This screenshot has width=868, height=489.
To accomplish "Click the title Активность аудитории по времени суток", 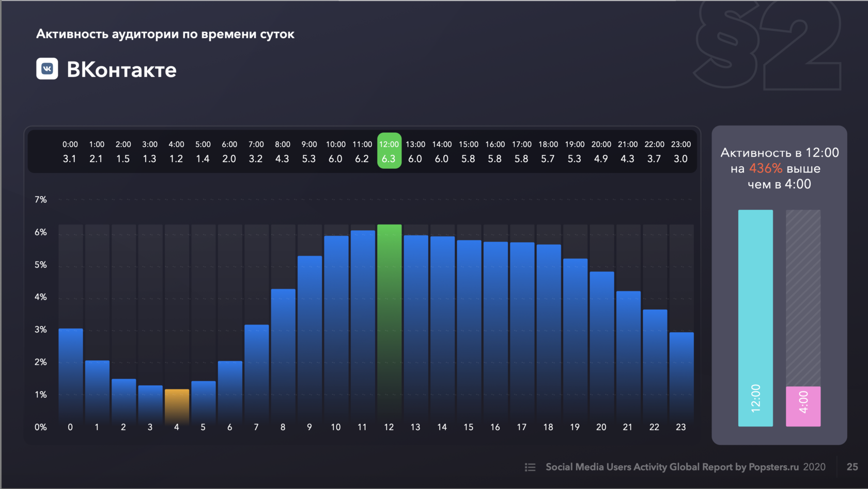I will click(x=165, y=34).
